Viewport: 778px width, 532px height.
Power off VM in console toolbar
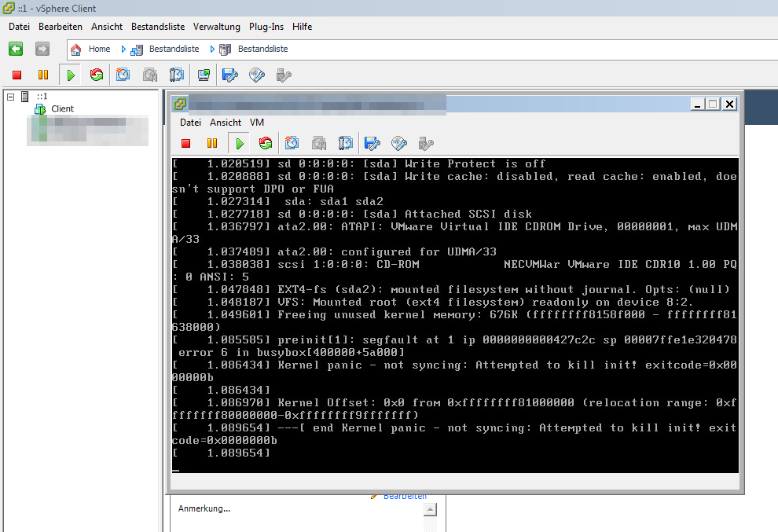pyautogui.click(x=186, y=144)
